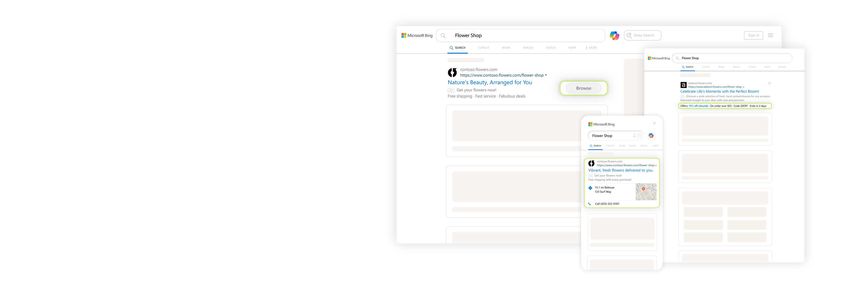
Task: Tap the round Copilot button on mobile view
Action: point(651,136)
